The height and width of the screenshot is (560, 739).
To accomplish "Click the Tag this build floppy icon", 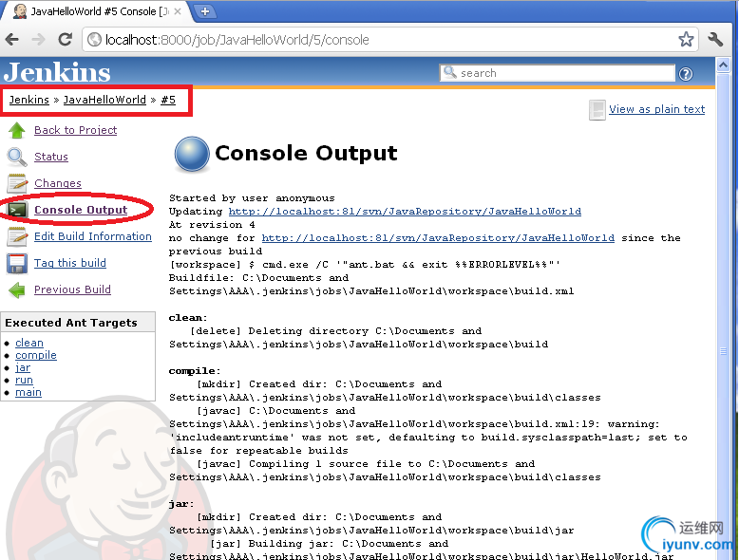I will [17, 263].
